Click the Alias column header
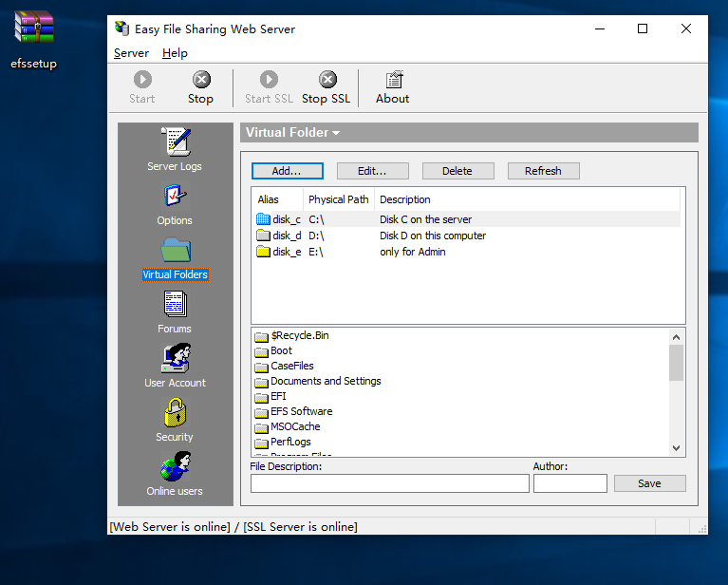This screenshot has width=728, height=585. click(x=278, y=199)
